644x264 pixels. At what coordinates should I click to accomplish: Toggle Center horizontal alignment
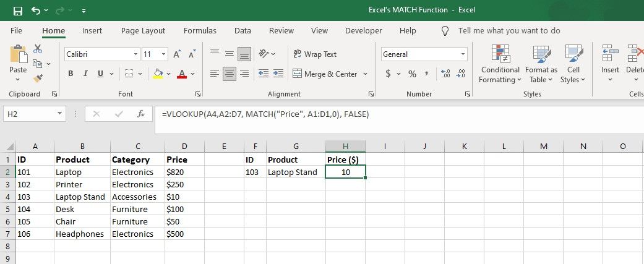pos(230,74)
